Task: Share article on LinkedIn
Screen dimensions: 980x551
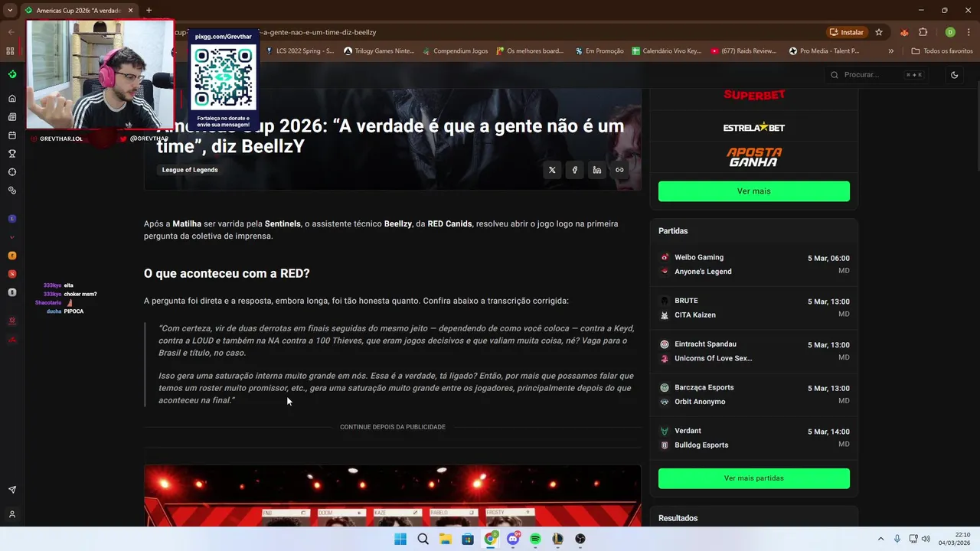Action: coord(597,170)
